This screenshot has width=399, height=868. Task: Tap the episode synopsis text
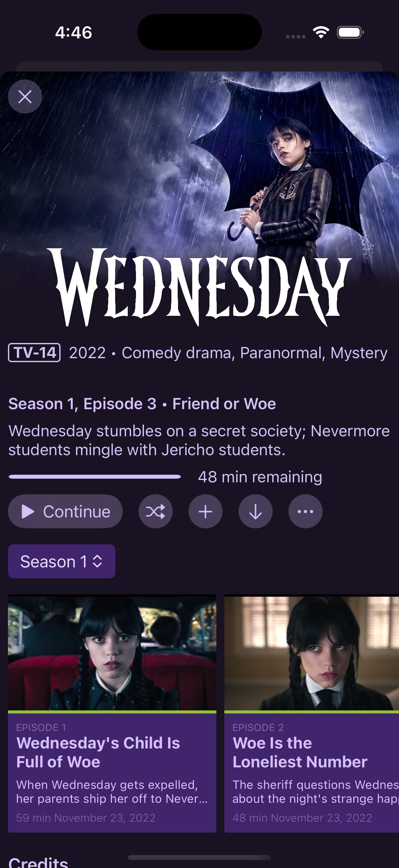pyautogui.click(x=199, y=440)
